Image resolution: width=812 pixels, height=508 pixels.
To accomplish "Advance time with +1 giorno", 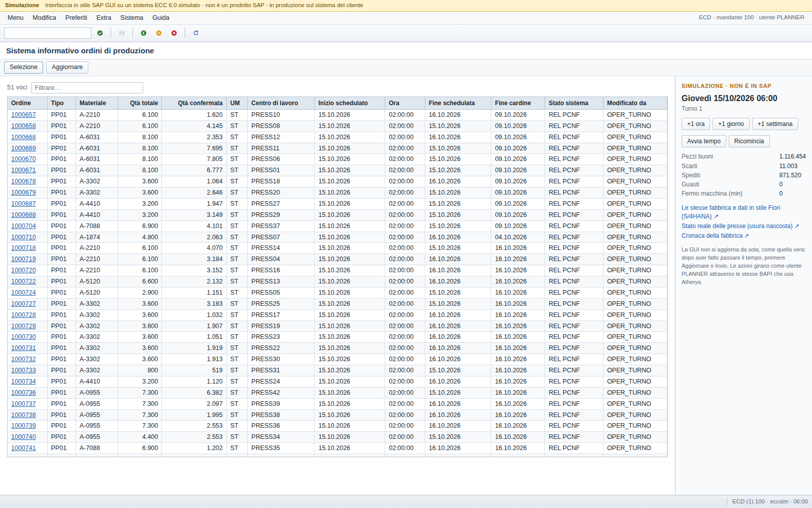I will pyautogui.click(x=731, y=124).
